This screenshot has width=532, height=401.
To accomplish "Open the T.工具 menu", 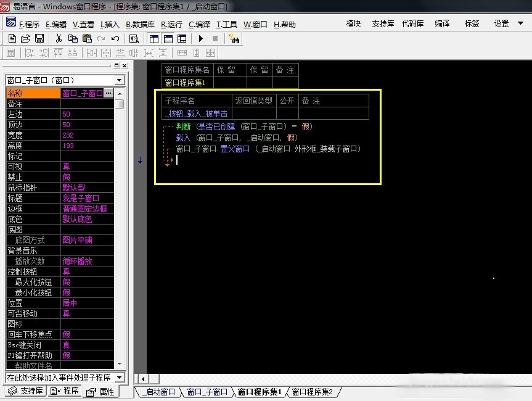I will click(x=227, y=25).
